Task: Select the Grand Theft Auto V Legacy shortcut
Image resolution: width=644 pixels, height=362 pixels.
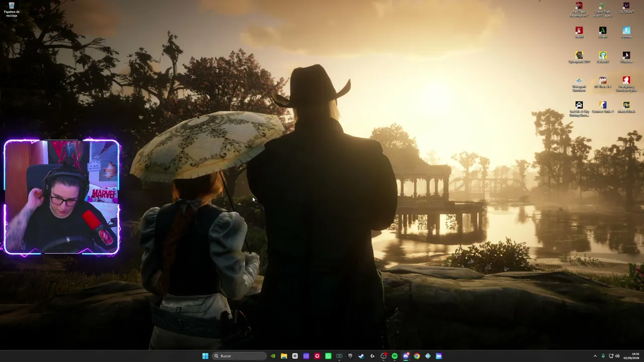Action: click(603, 10)
